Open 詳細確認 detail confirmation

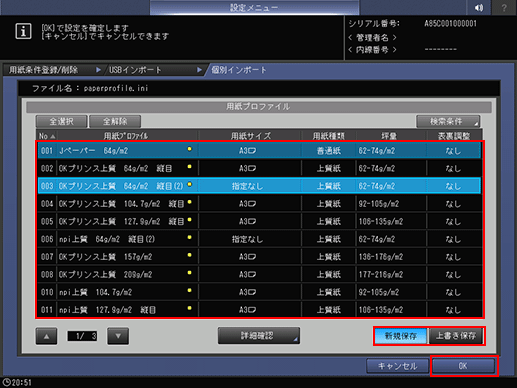259,336
